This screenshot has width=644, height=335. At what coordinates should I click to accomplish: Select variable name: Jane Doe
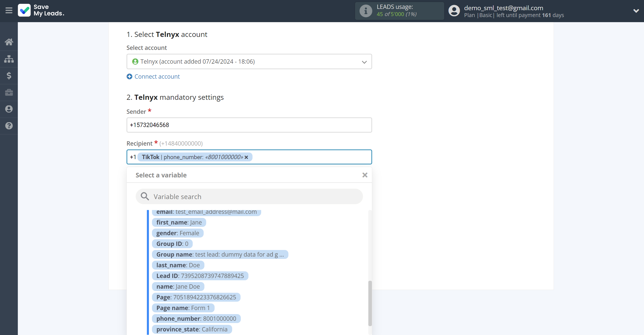[178, 287]
